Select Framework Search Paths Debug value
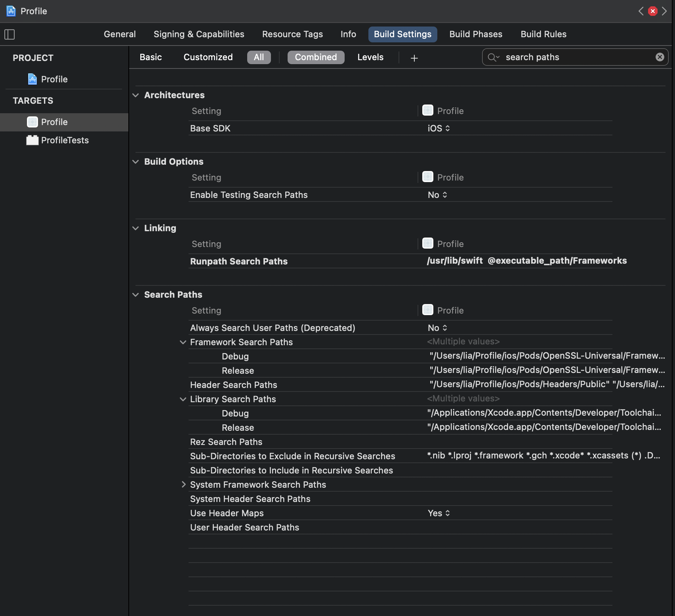This screenshot has width=675, height=616. click(547, 356)
